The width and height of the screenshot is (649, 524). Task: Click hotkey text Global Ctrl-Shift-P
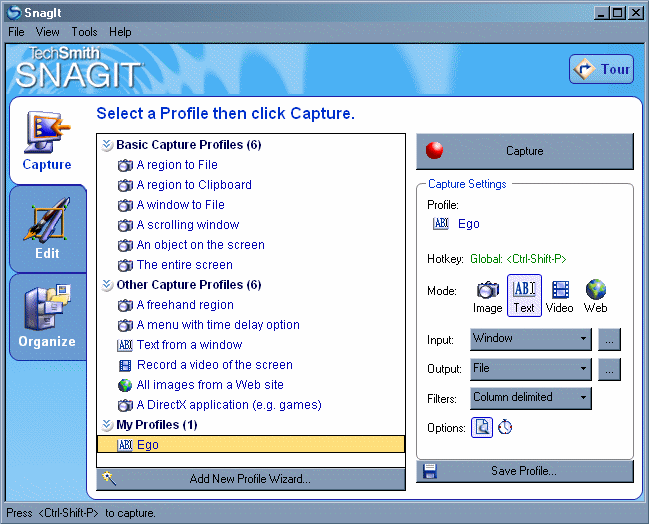[x=518, y=259]
